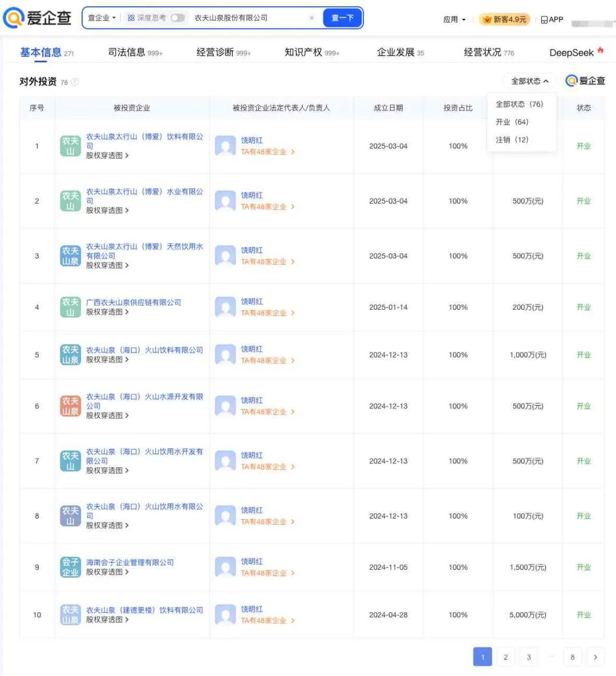This screenshot has width=616, height=676.
Task: Open 海南会子企业管理有限公司 company link
Action: (x=129, y=562)
